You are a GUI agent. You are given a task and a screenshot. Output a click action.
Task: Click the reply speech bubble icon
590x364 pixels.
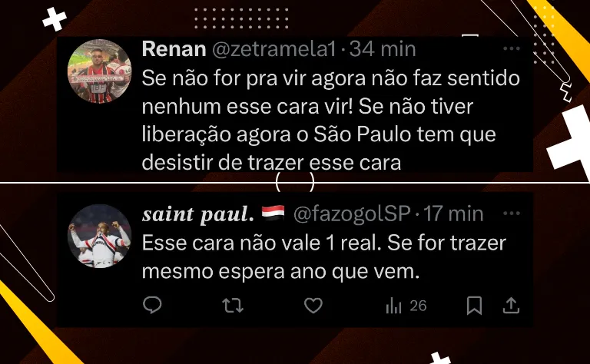tap(152, 305)
